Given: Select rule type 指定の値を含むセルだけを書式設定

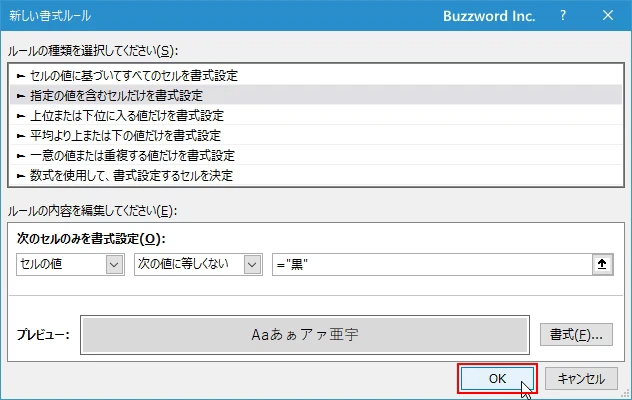Looking at the screenshot, I should coord(316,95).
